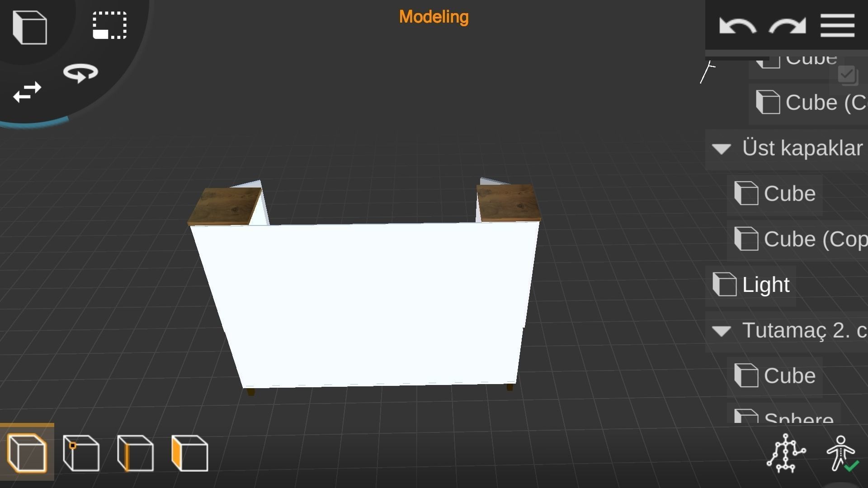Click the rotate view icon
Image resolution: width=868 pixels, height=488 pixels.
pyautogui.click(x=80, y=73)
